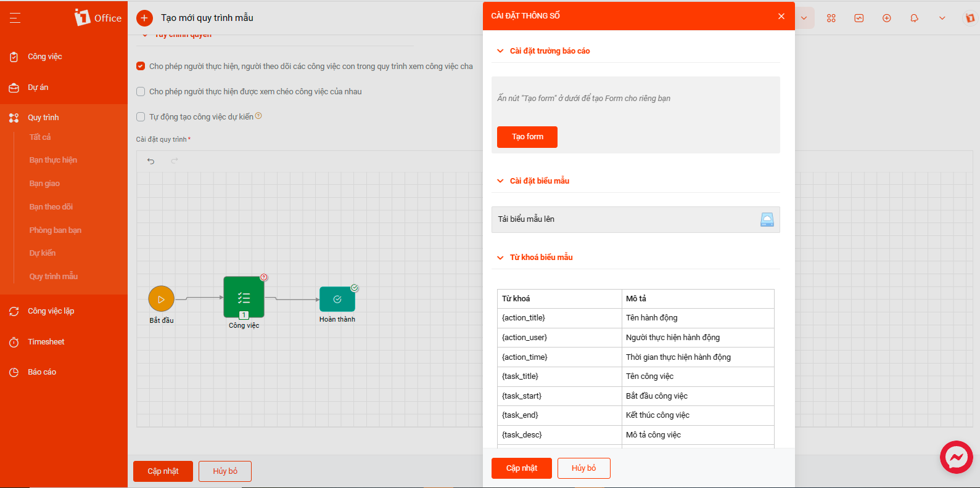
Task: Click Hủy bỏ in the settings panel
Action: coord(583,468)
